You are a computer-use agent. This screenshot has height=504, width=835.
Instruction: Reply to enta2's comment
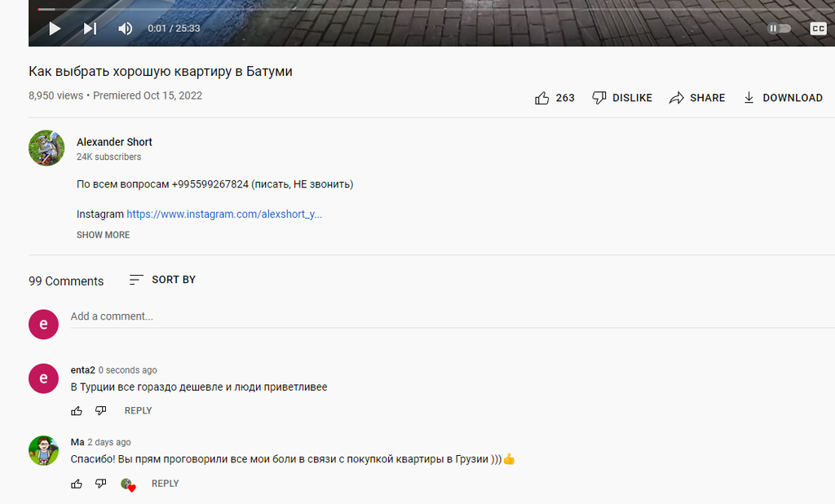click(138, 411)
